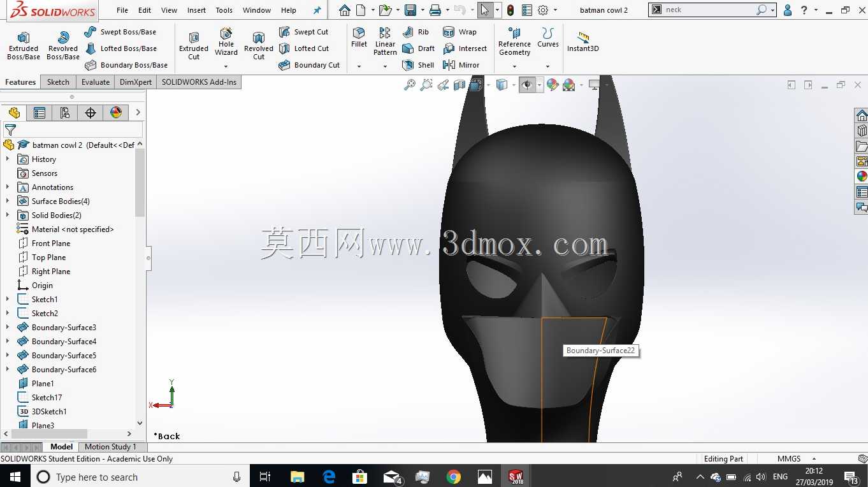Select the Swept Cut feature

pos(303,32)
